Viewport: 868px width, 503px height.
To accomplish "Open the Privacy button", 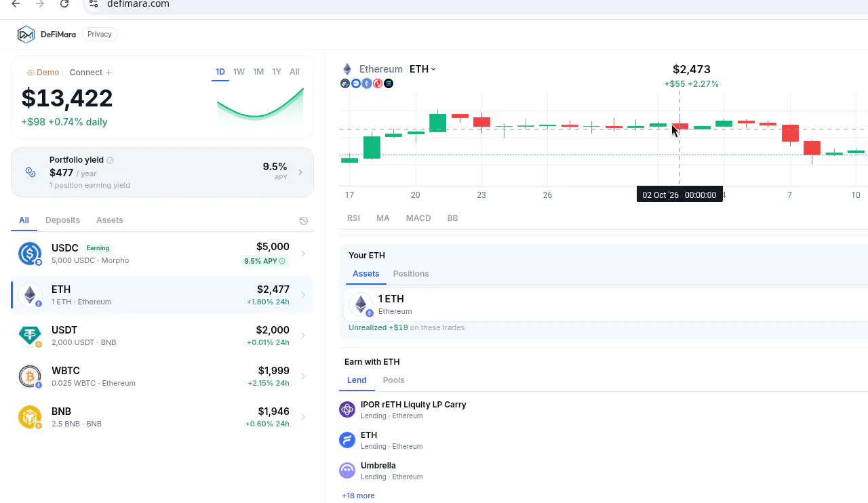I will click(100, 34).
